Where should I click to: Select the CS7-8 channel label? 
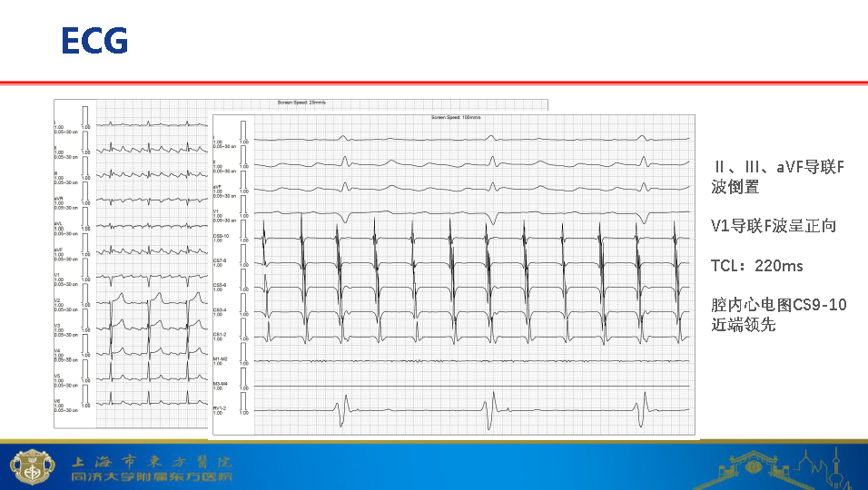coord(220,261)
